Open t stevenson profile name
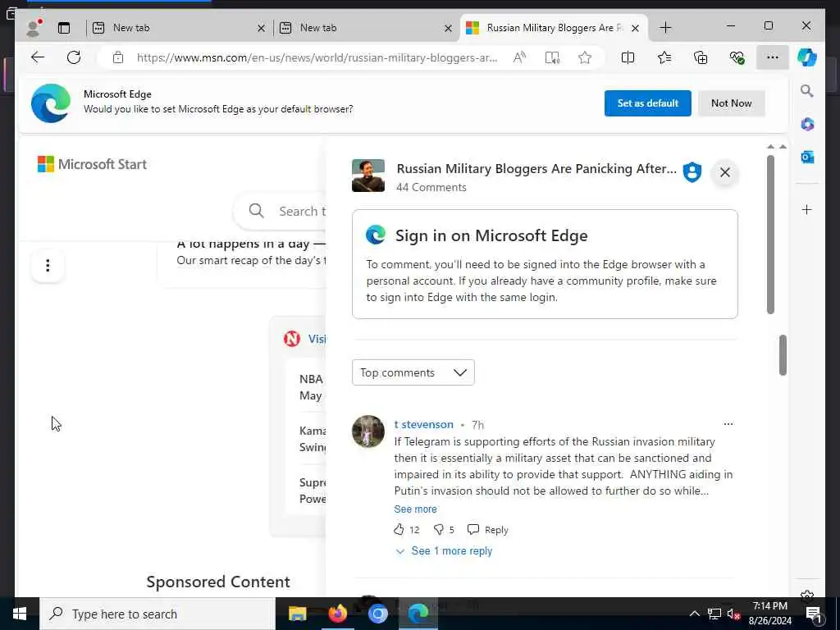Image resolution: width=840 pixels, height=630 pixels. [424, 424]
